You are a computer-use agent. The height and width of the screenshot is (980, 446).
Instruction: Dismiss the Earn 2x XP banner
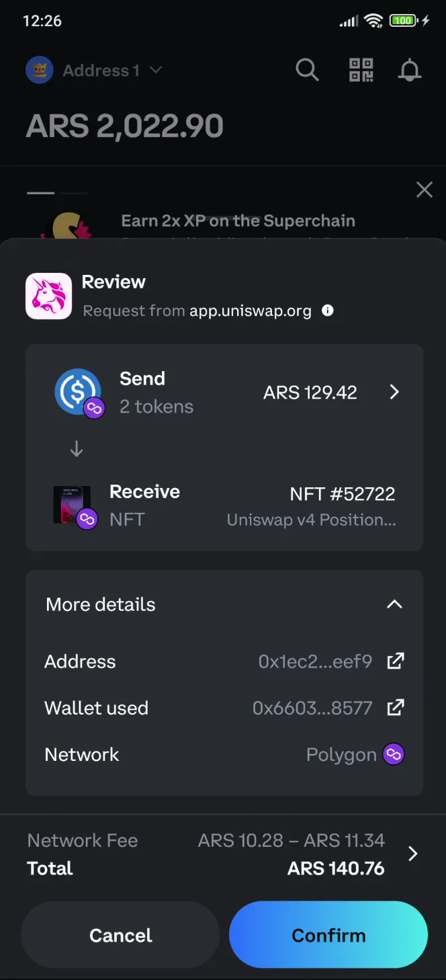coord(424,190)
